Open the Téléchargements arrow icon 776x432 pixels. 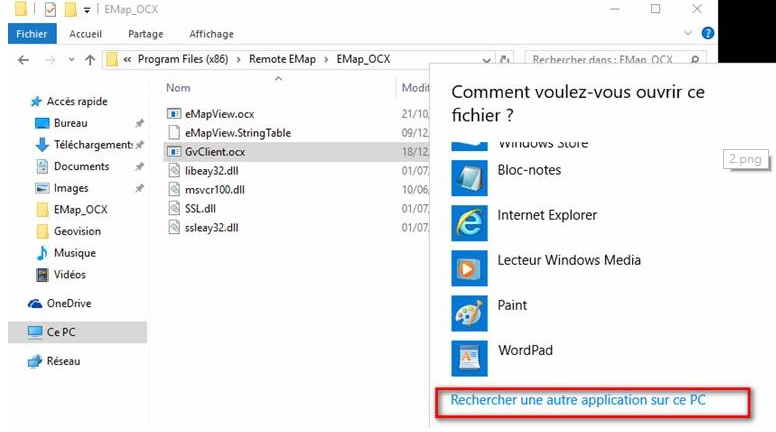(43, 144)
